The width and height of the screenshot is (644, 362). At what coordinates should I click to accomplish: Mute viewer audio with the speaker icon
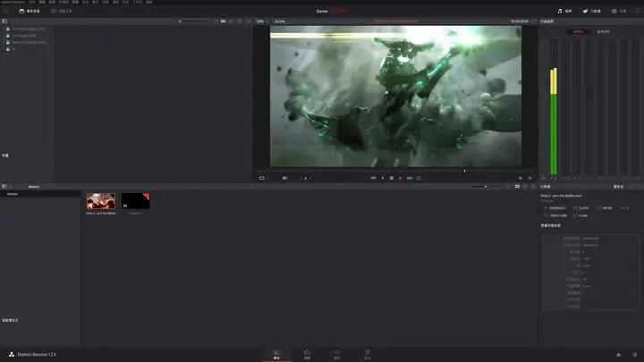pos(284,178)
